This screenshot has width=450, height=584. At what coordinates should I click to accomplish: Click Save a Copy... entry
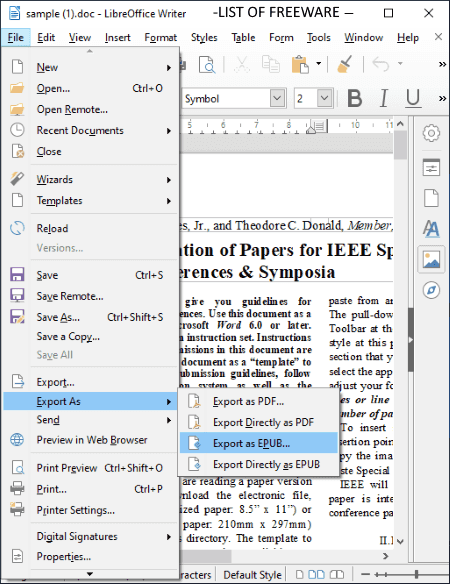[x=91, y=337]
